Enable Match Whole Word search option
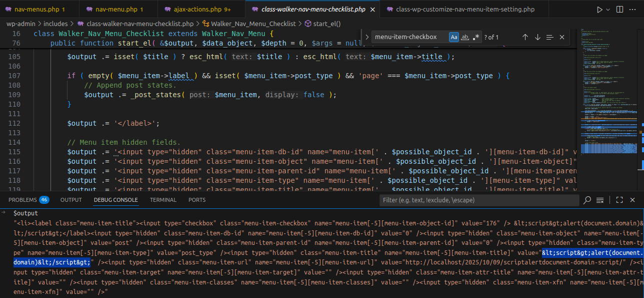This screenshot has height=298, width=644. [465, 37]
